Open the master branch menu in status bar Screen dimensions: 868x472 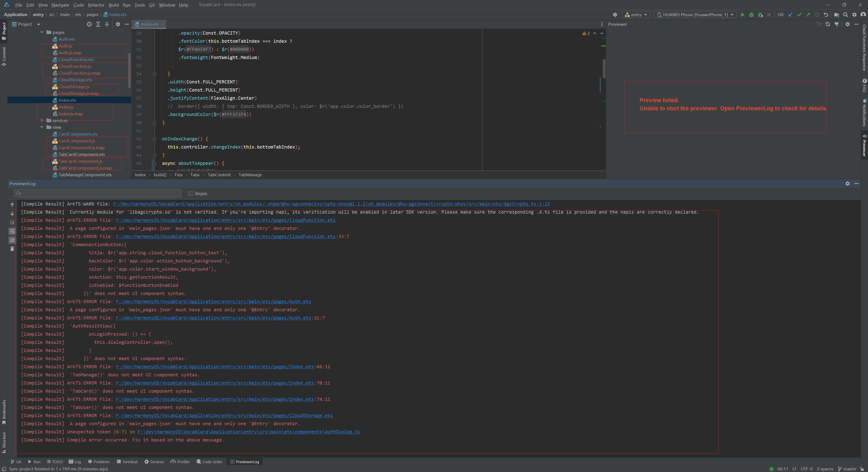pyautogui.click(x=847, y=469)
